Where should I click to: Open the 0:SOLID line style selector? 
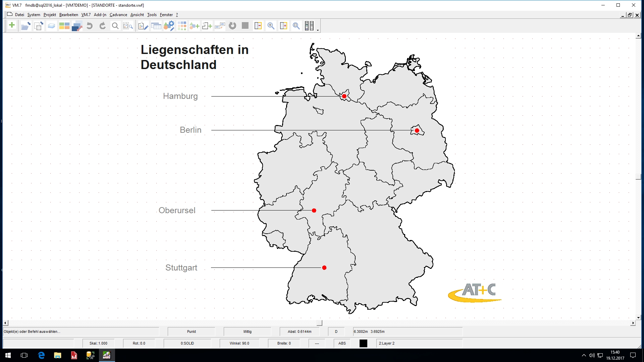187,343
